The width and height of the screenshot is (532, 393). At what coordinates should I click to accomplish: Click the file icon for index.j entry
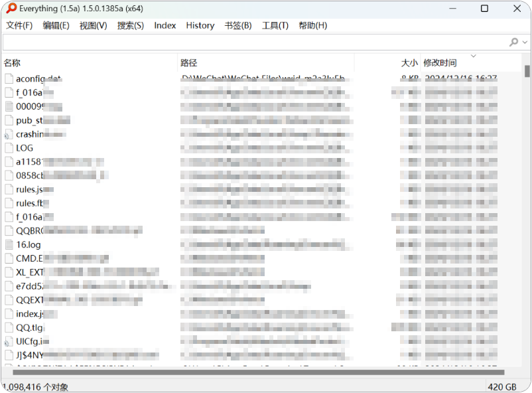(x=9, y=313)
